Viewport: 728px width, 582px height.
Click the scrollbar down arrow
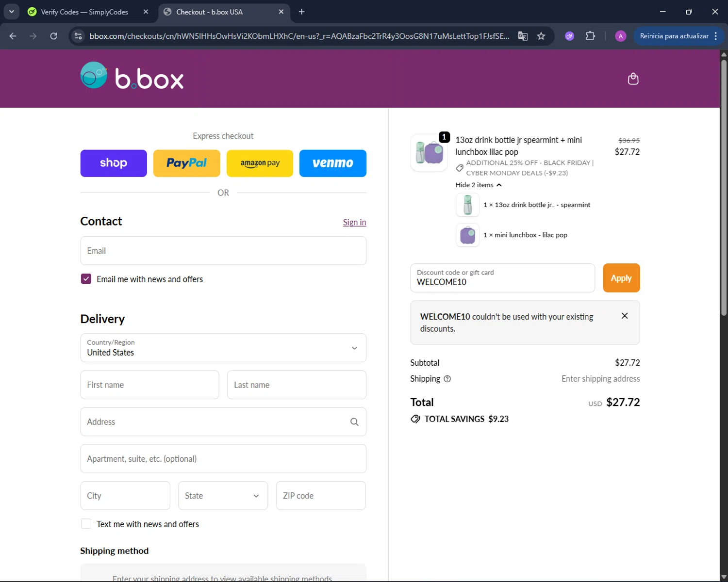724,577
